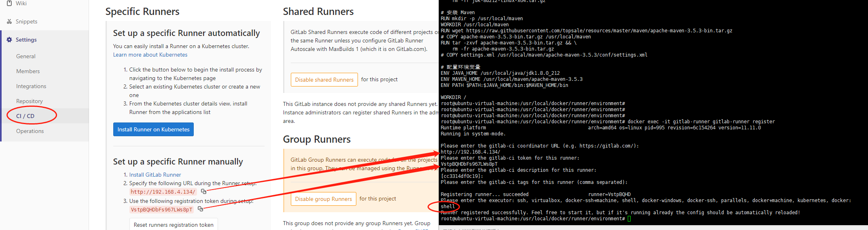This screenshot has width=868, height=230.
Task: Click terminal line 'Registering runner... succeeded'
Action: pyautogui.click(x=485, y=194)
